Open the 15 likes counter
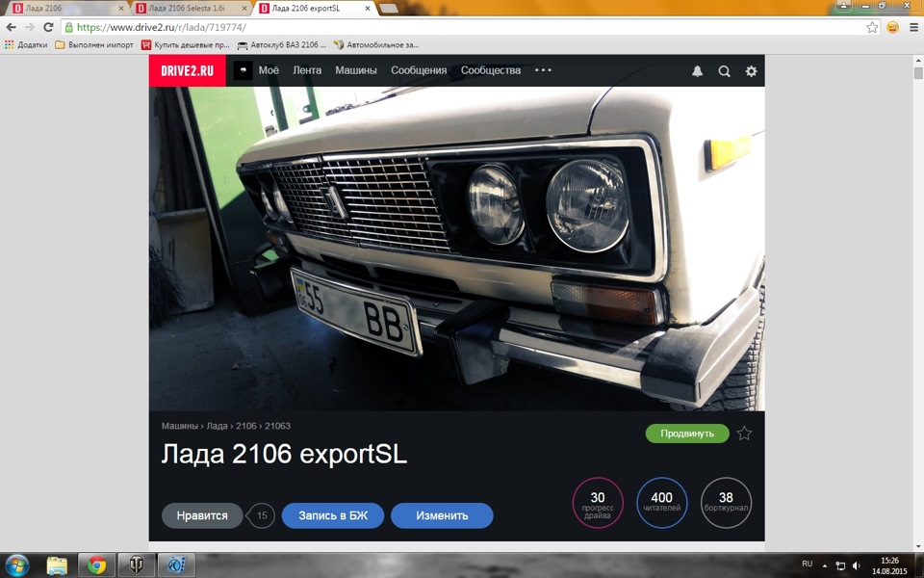924x578 pixels. pyautogui.click(x=261, y=515)
